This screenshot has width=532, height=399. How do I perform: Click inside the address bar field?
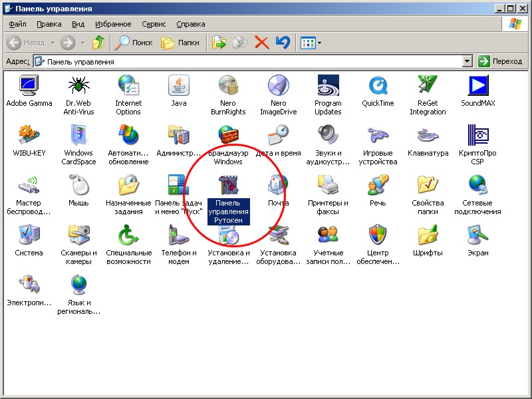253,61
